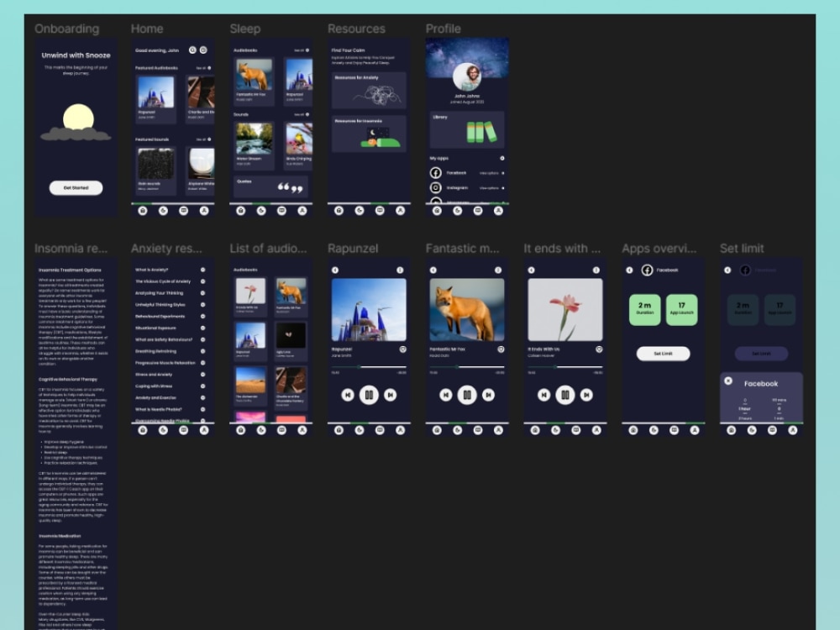Toggle favorite heart on Rapunzel player
Image resolution: width=840 pixels, height=630 pixels.
(402, 349)
